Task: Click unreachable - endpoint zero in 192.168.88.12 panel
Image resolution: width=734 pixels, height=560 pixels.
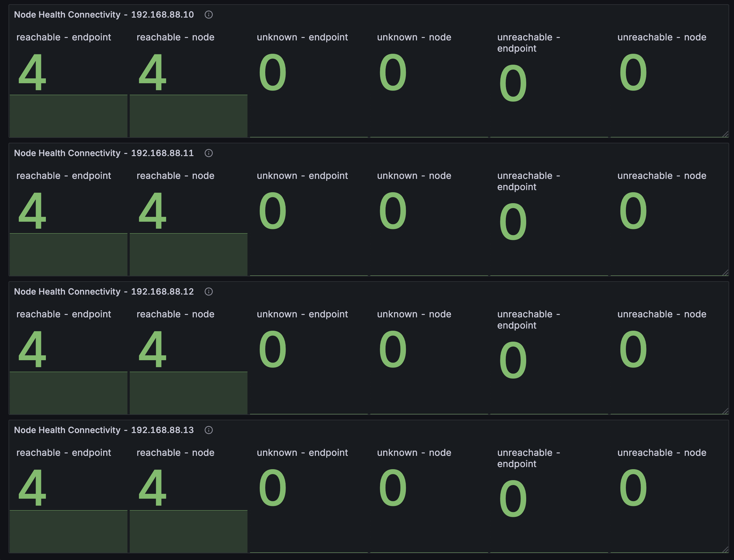Action: click(513, 360)
